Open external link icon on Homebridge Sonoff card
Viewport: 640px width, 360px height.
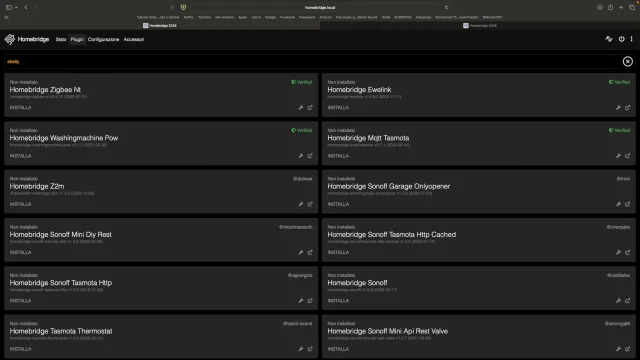point(627,301)
